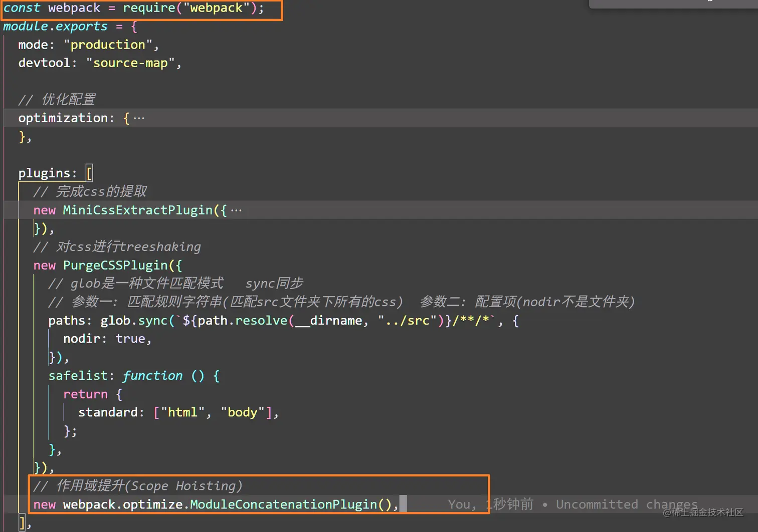Click the "html" string
Viewport: 758px width, 532px height.
[x=182, y=413]
